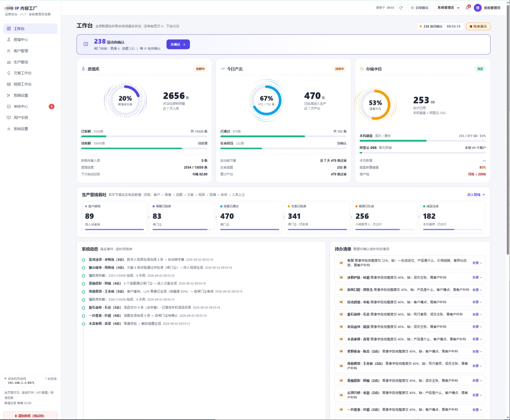Screen dimensions: 510x420
Task: Click 处理 for 青柚摄影·阿柚 (2店) todo
Action: [477, 380]
